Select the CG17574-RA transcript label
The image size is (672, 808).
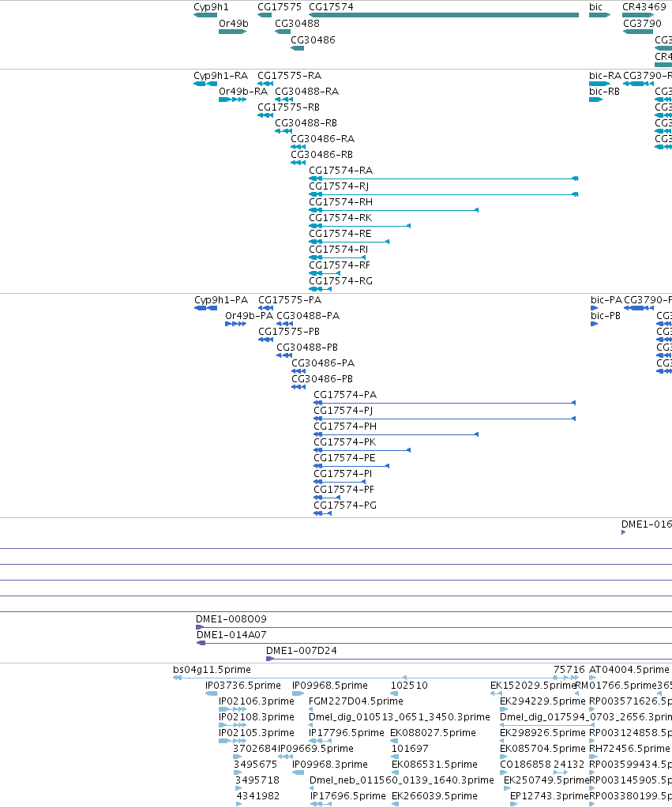340,171
